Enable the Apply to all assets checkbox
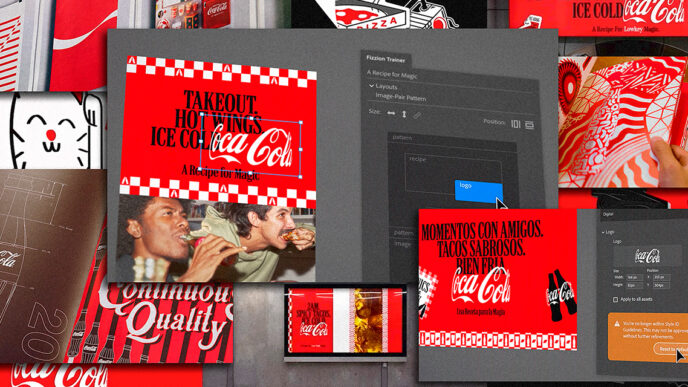688x387 pixels. click(x=616, y=300)
